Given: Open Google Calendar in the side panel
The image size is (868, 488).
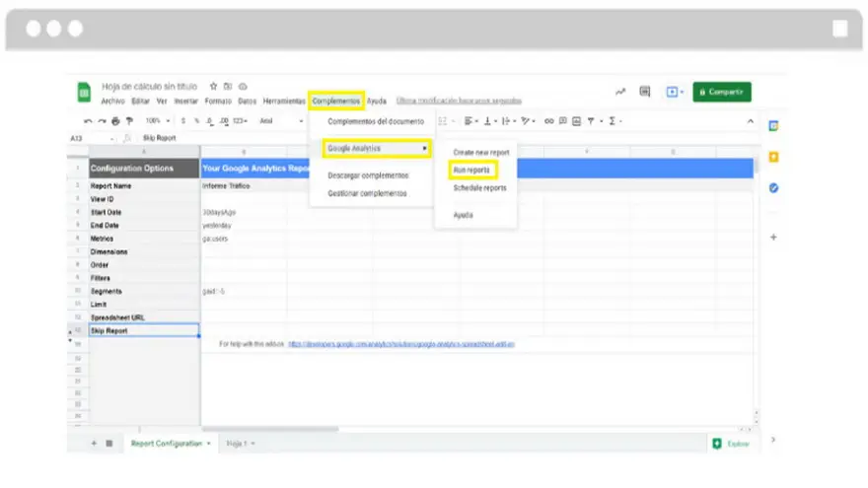Looking at the screenshot, I should (773, 126).
